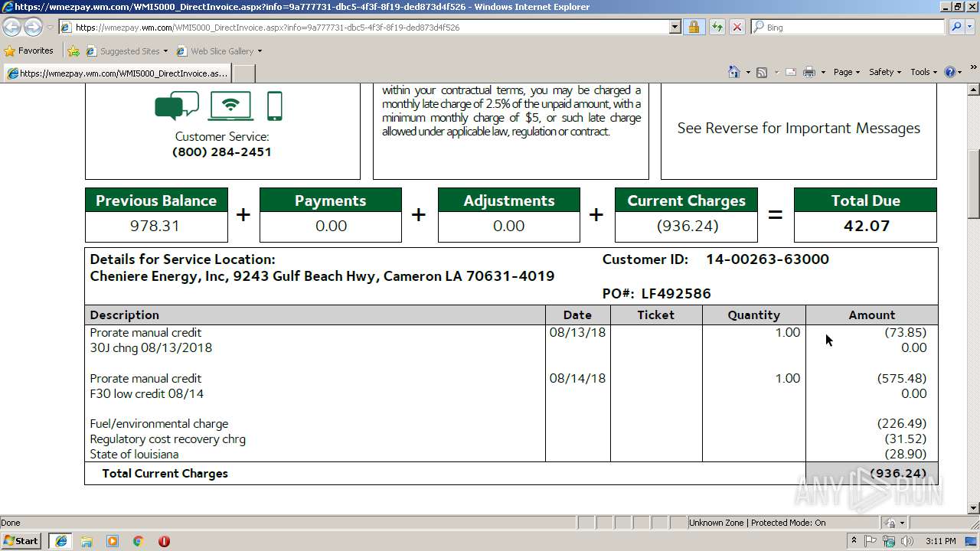Click the Favorites button label
980x551 pixels.
tap(36, 51)
